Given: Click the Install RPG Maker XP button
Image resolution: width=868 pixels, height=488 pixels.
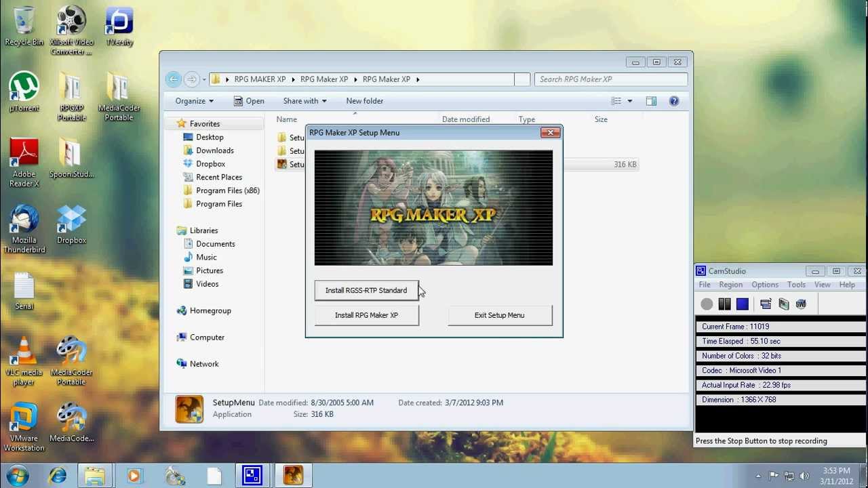Looking at the screenshot, I should point(366,315).
